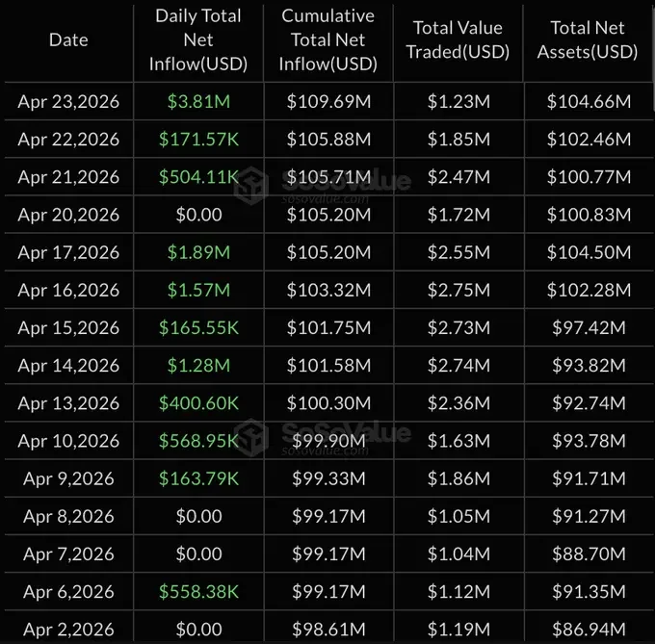Viewport: 655px width, 644px height.
Task: Click the $3.81M daily inflow value
Action: [x=198, y=102]
